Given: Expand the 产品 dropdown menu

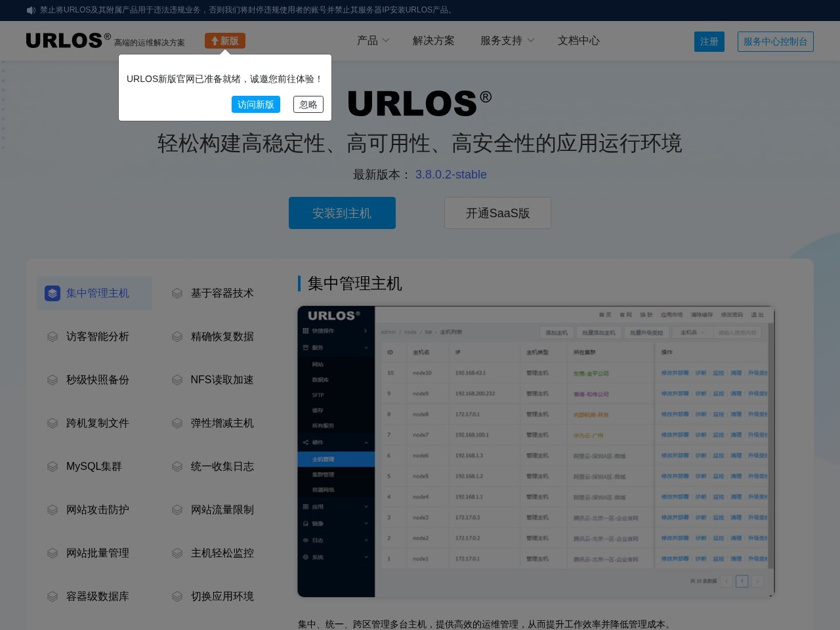Looking at the screenshot, I should point(373,41).
